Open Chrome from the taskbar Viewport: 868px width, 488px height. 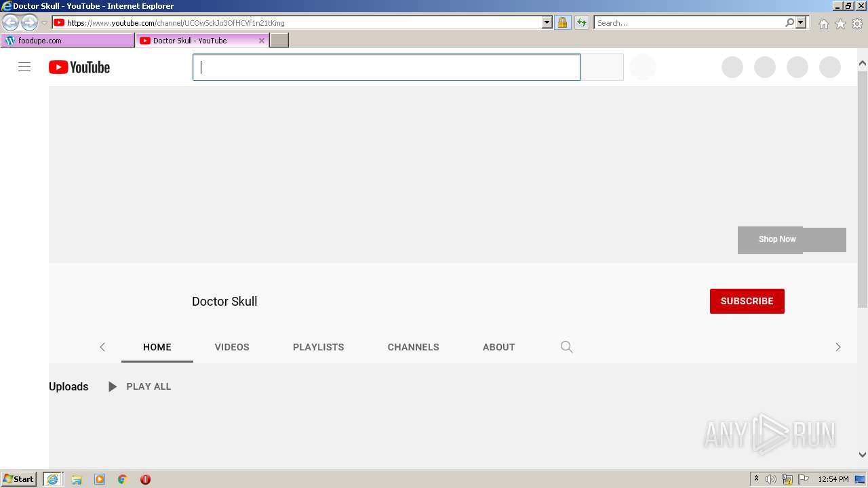pos(123,479)
